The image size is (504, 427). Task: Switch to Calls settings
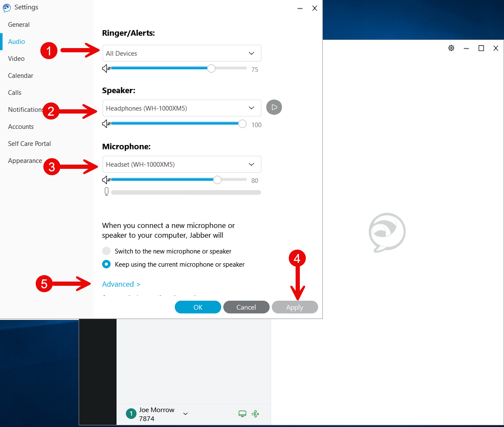pyautogui.click(x=14, y=93)
